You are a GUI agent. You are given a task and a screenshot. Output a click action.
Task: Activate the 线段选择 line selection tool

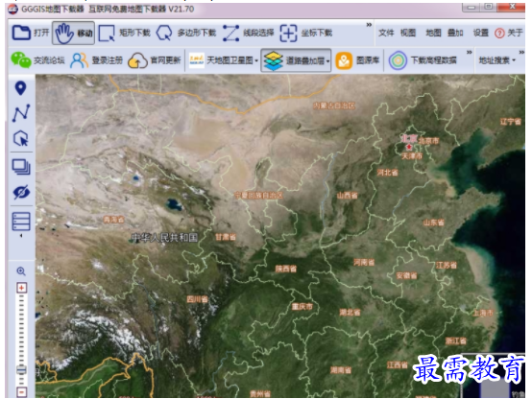[x=248, y=33]
